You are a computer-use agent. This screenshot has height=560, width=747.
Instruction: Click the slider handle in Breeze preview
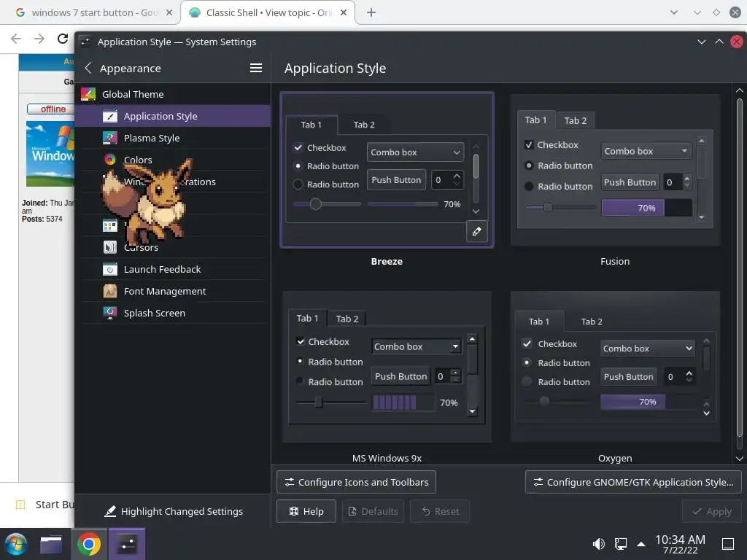point(315,204)
